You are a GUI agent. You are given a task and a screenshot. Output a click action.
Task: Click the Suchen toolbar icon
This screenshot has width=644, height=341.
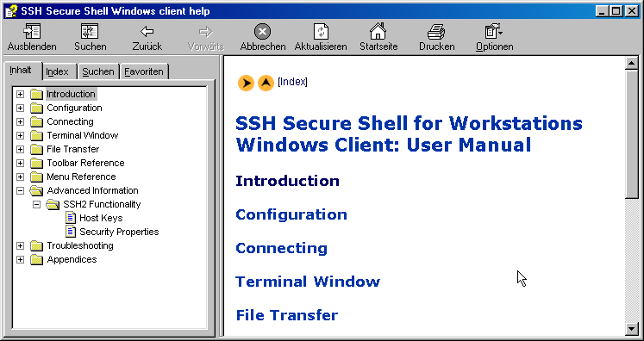tap(90, 32)
